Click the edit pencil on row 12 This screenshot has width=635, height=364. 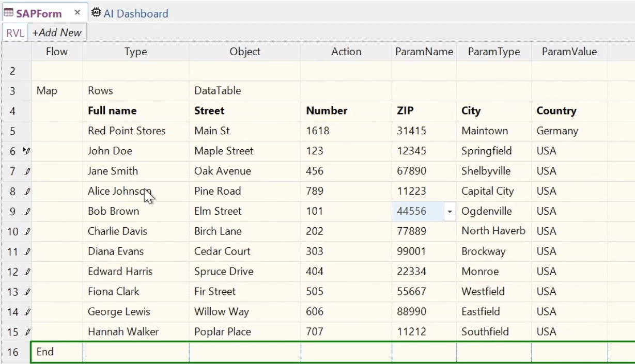pos(27,272)
